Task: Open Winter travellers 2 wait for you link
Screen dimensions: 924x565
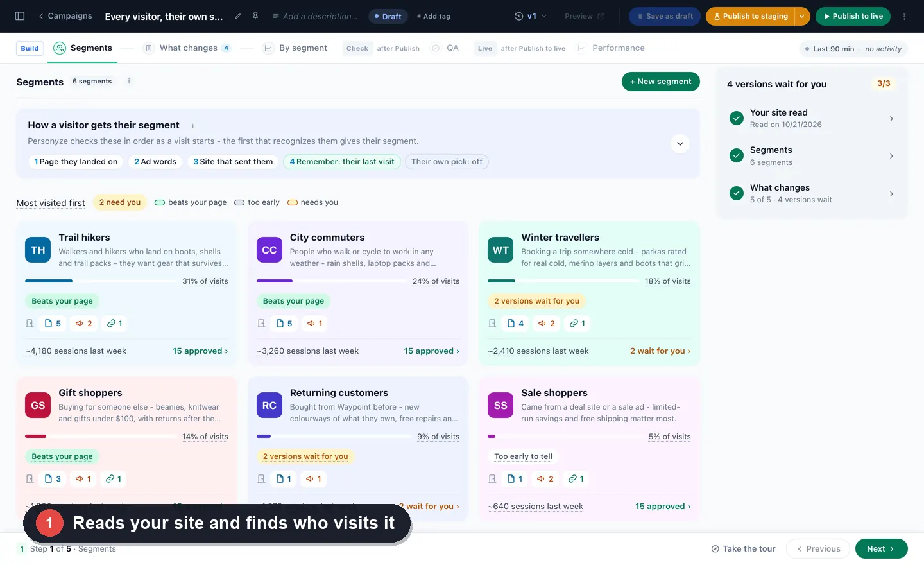Action: point(660,351)
